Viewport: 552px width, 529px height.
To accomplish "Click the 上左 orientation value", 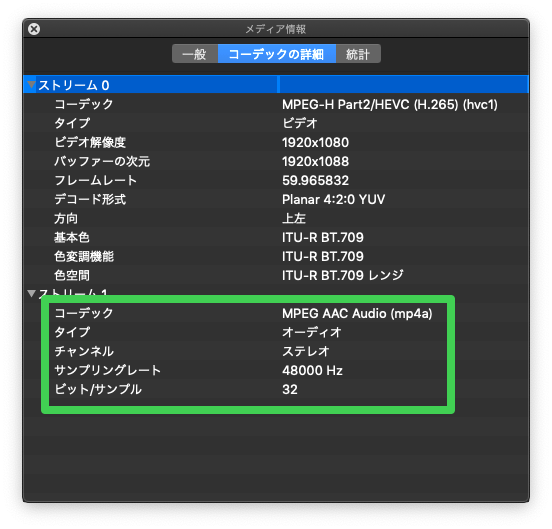I will click(x=294, y=218).
